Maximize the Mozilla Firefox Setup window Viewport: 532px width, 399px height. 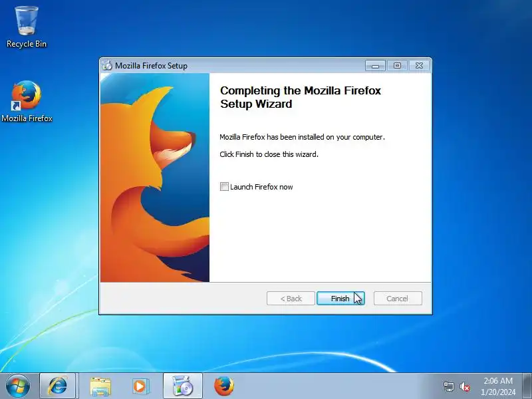(397, 65)
